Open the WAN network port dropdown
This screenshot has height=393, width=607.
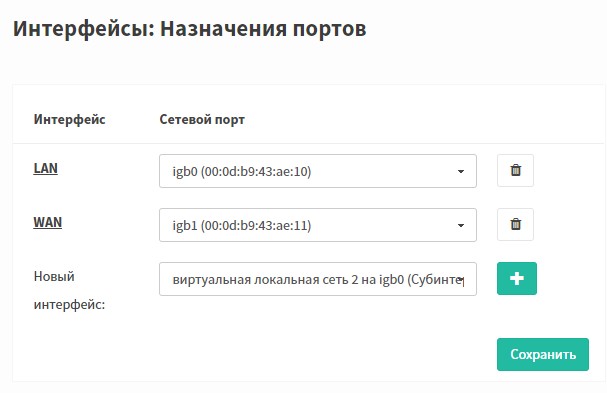(318, 225)
